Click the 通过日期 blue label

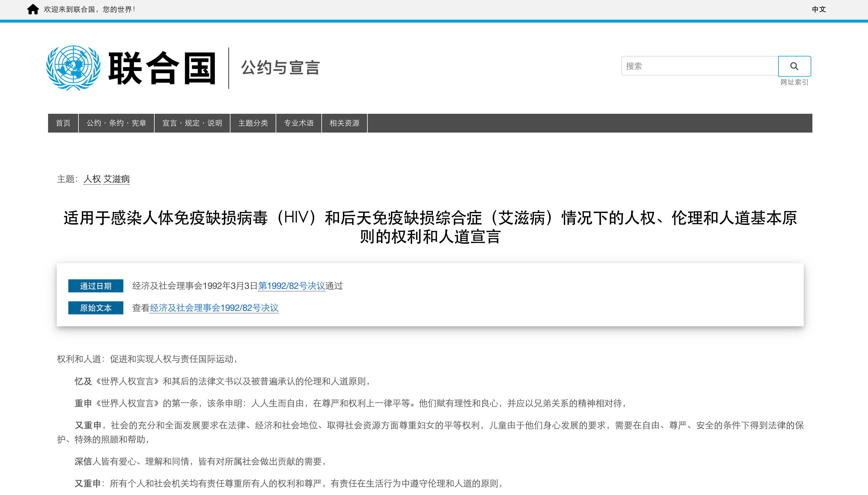pyautogui.click(x=96, y=286)
